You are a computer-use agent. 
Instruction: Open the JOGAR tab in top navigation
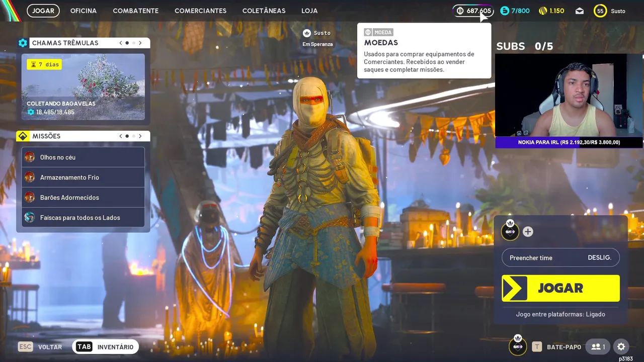[x=43, y=11]
